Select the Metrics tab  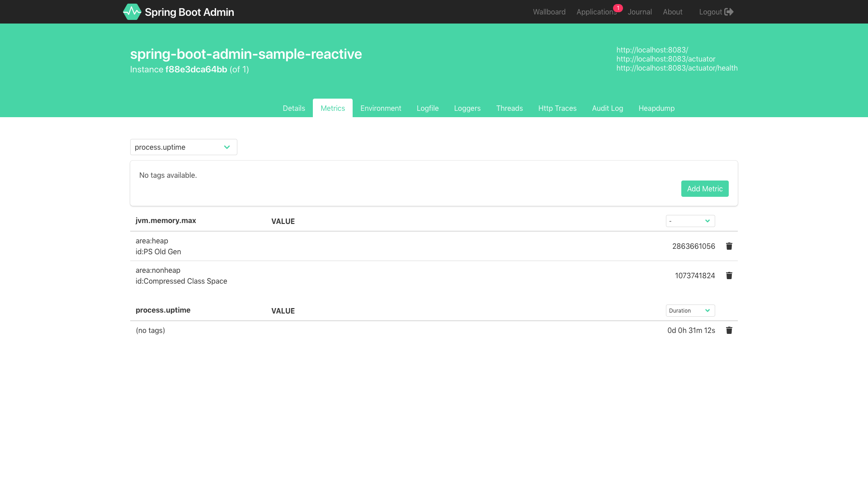tap(333, 108)
